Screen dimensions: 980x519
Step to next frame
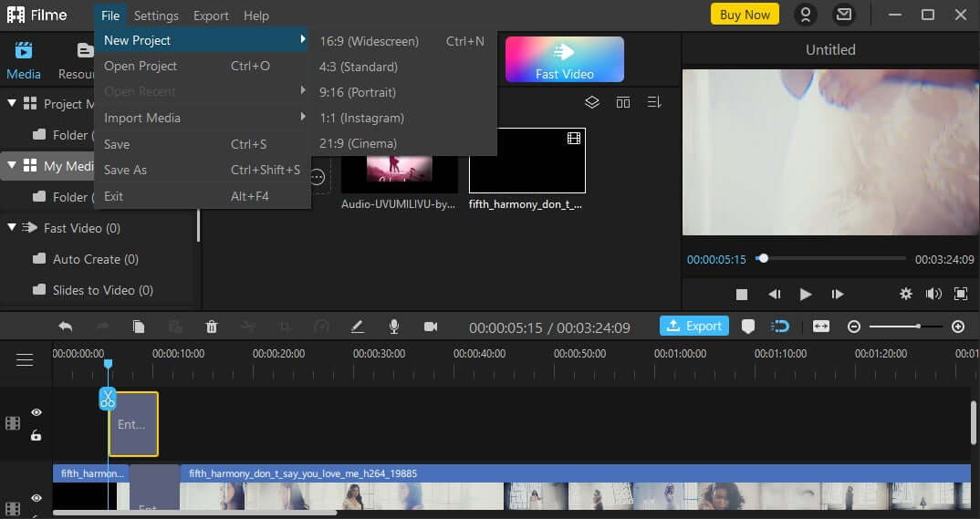coord(838,295)
